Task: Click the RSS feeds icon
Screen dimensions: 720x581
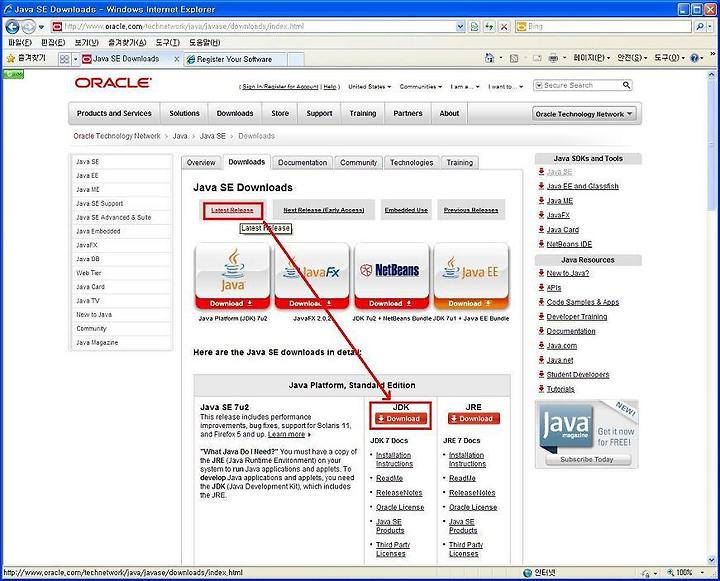Action: tap(514, 58)
